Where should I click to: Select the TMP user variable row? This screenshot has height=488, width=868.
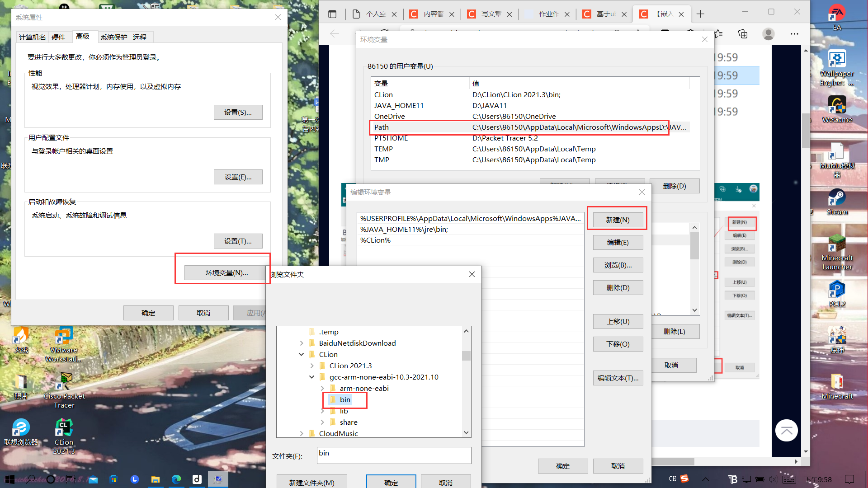click(530, 160)
